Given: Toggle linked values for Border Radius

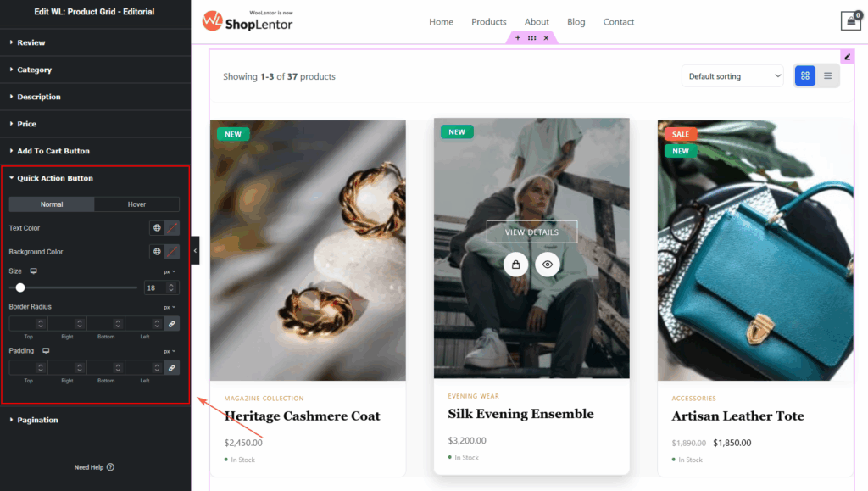Looking at the screenshot, I should click(x=171, y=324).
